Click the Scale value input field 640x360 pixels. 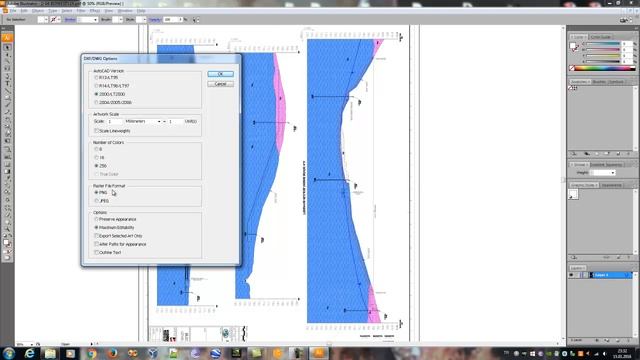115,122
